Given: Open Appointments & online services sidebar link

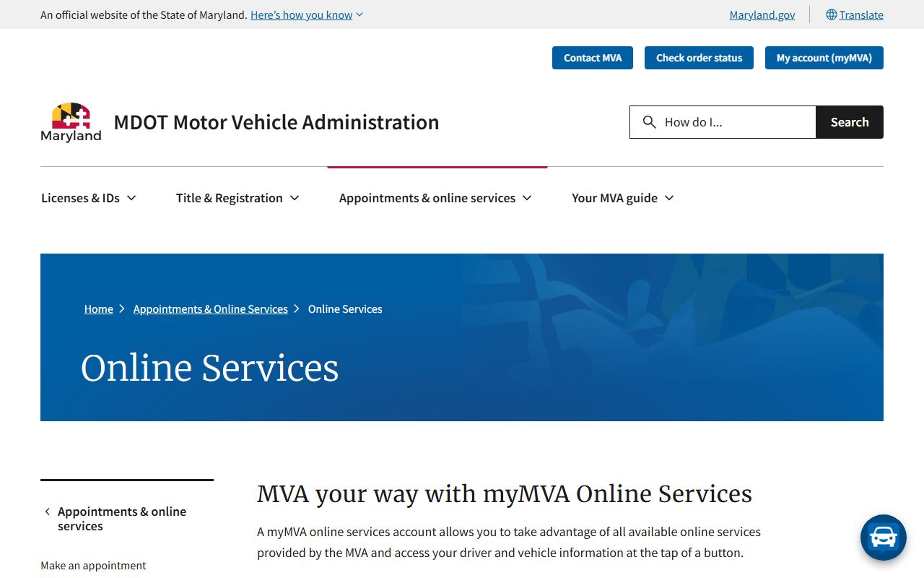Looking at the screenshot, I should coord(122,519).
